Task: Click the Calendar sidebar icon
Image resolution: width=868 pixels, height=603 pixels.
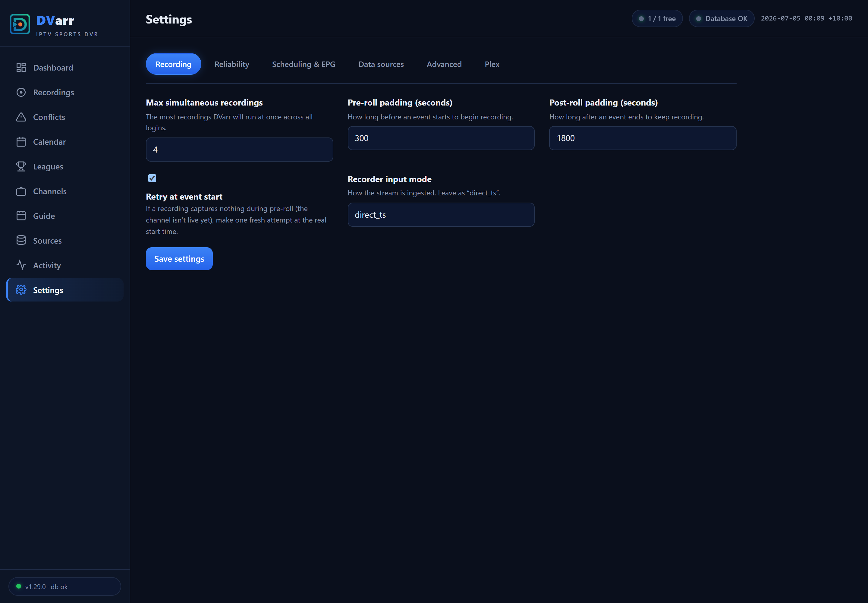Action: pos(21,142)
